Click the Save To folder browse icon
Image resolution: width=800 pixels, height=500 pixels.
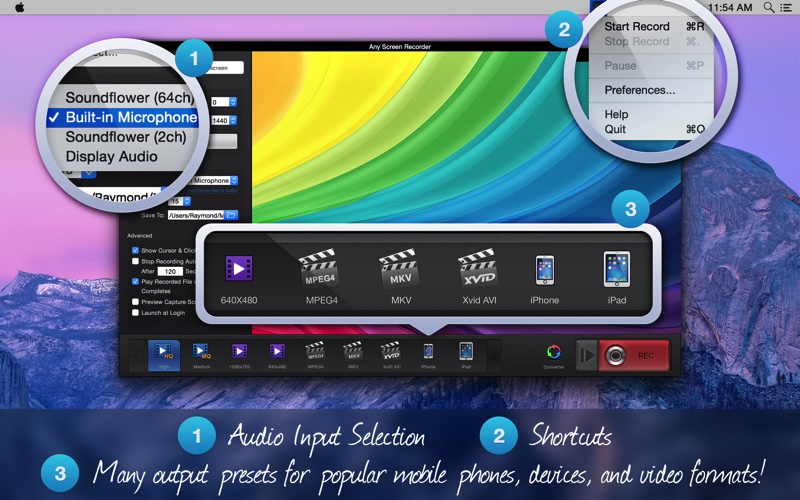231,214
